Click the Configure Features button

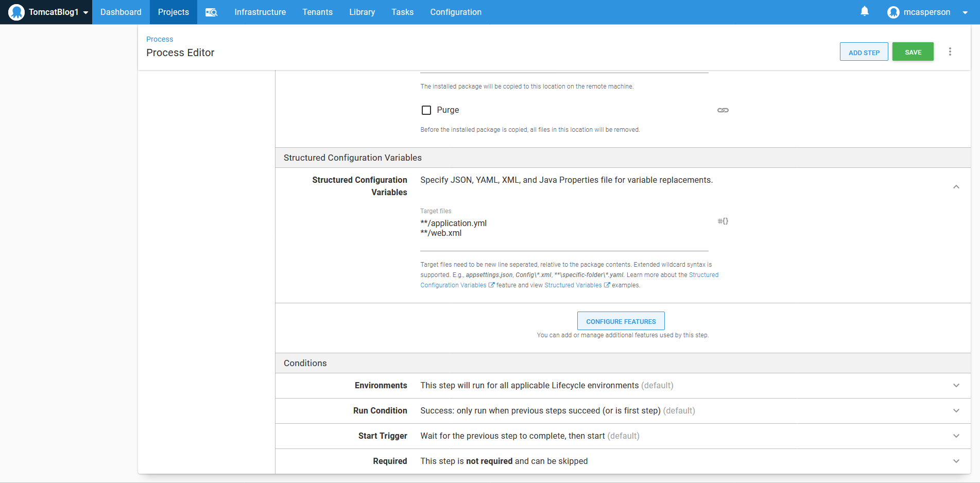pos(621,321)
